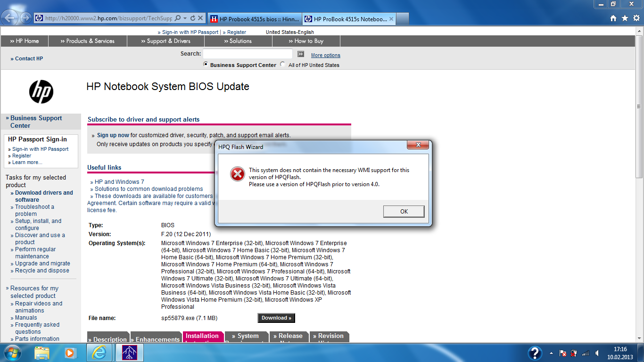Open Favorites with the star icon
644x362 pixels.
pos(625,18)
